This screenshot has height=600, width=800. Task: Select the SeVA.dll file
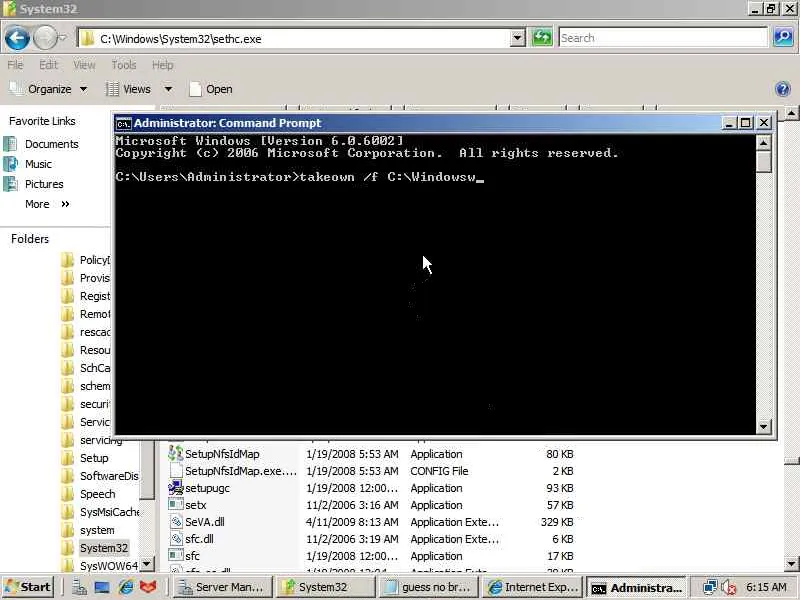click(x=205, y=522)
